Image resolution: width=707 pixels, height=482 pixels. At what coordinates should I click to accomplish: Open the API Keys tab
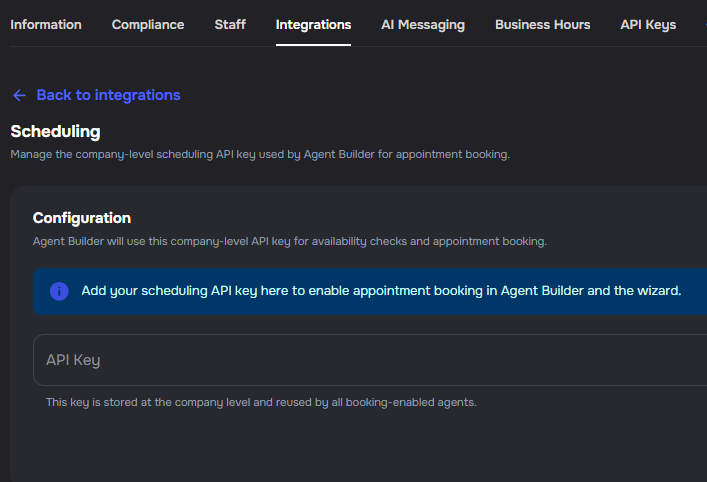pos(648,24)
